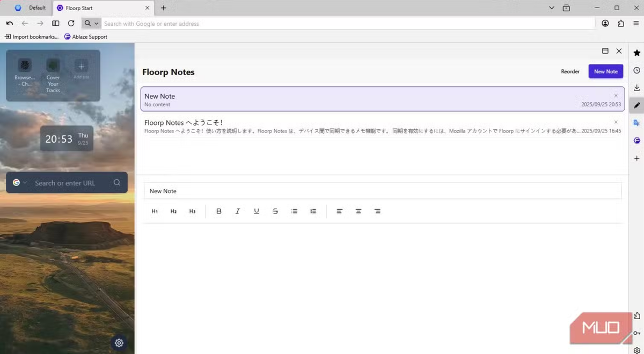
Task: Apply Heading 3 format in note editor
Action: [192, 211]
